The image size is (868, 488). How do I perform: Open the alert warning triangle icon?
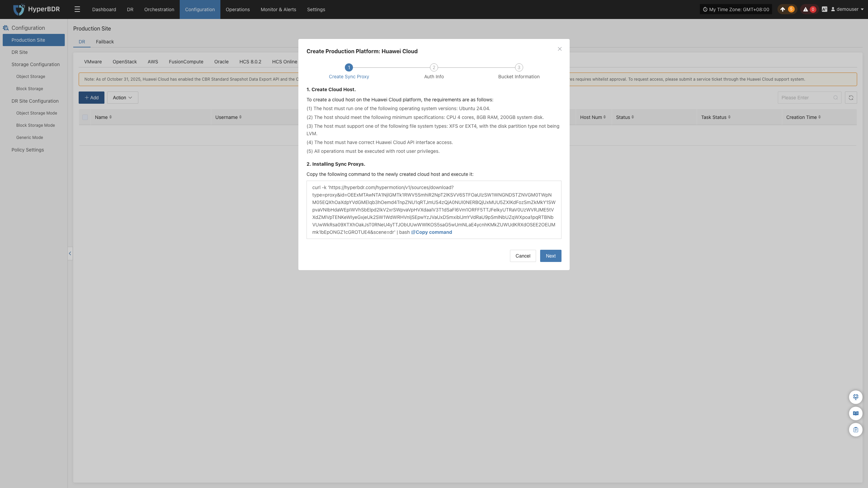805,9
